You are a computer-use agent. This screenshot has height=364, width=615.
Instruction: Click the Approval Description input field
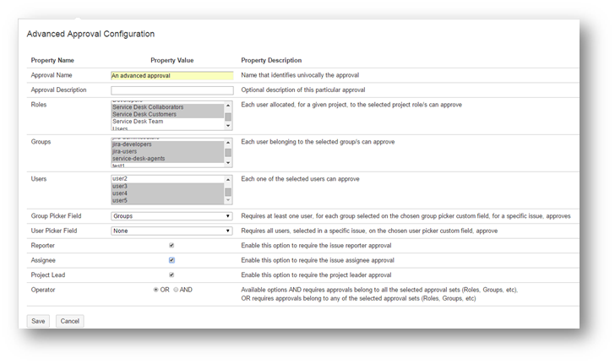pos(171,90)
